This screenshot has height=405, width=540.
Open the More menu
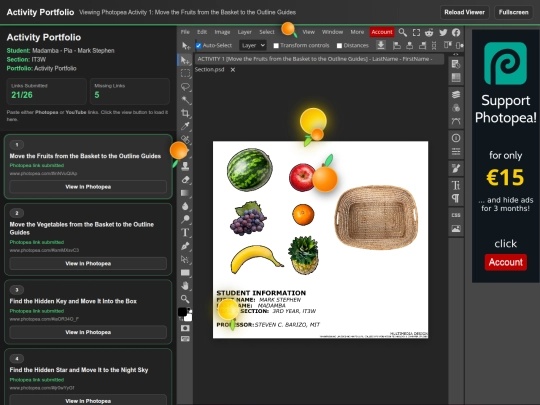(x=357, y=32)
